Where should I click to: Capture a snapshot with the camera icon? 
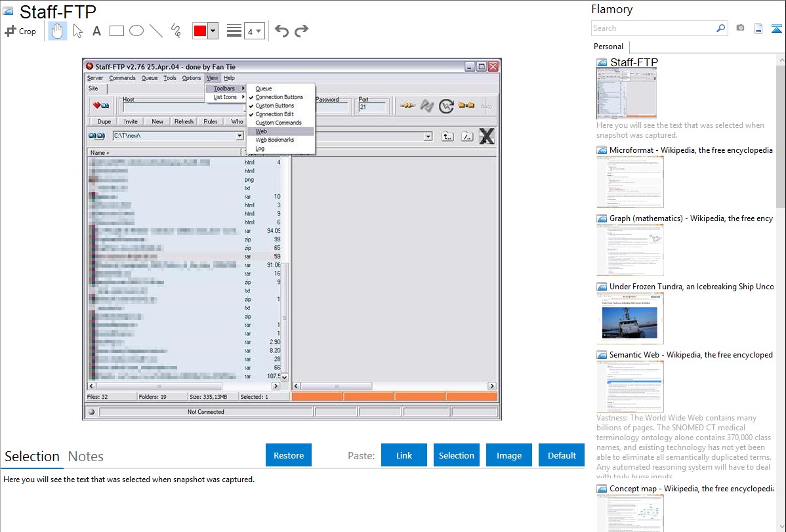(740, 28)
